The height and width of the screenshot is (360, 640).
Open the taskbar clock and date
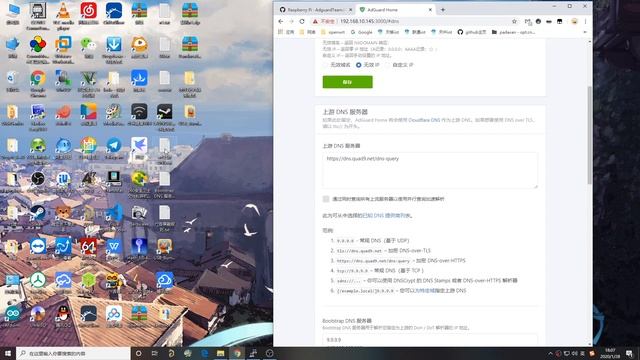610,353
